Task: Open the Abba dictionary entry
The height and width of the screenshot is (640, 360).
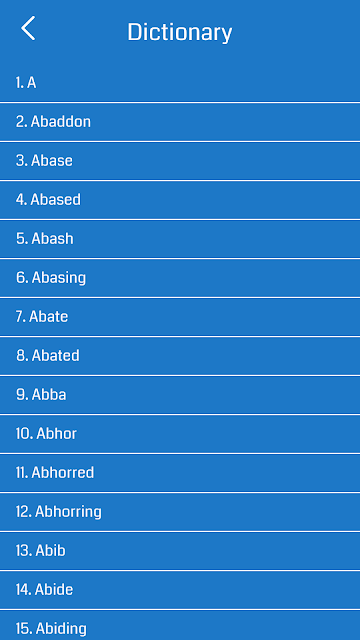Action: (x=180, y=395)
